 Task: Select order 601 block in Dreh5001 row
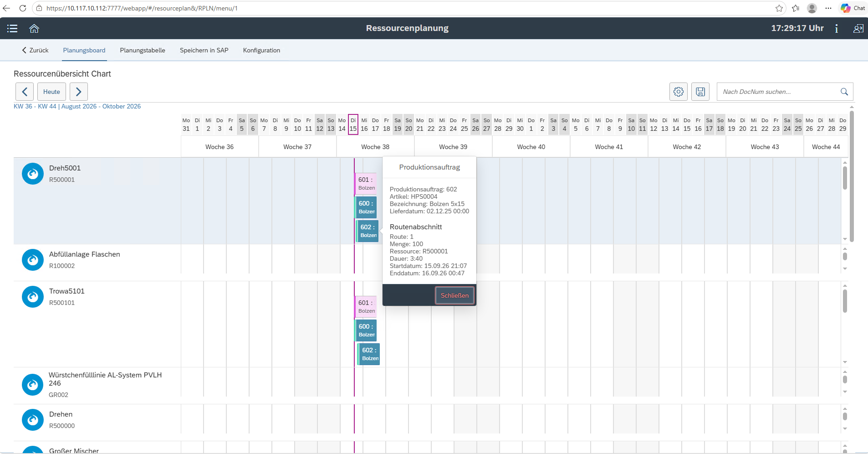(366, 184)
